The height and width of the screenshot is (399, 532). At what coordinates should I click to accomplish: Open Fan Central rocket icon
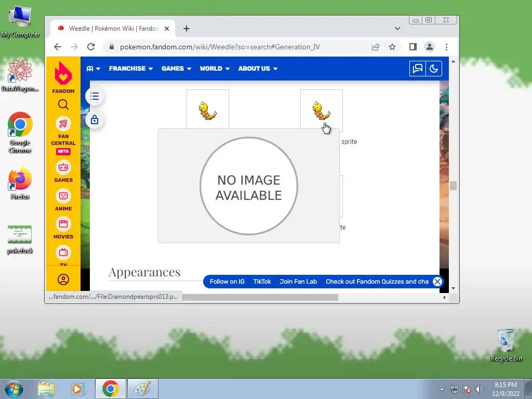(63, 124)
